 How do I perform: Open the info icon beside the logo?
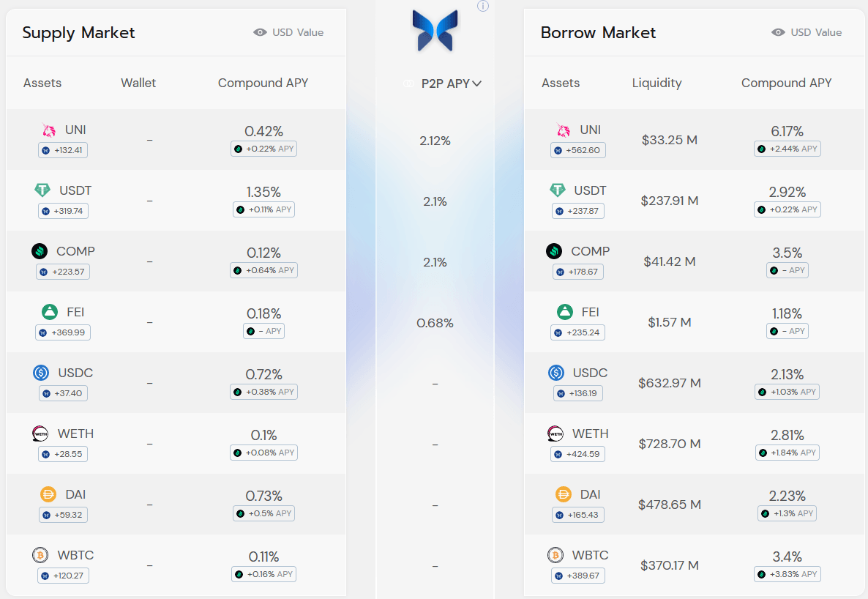483,6
